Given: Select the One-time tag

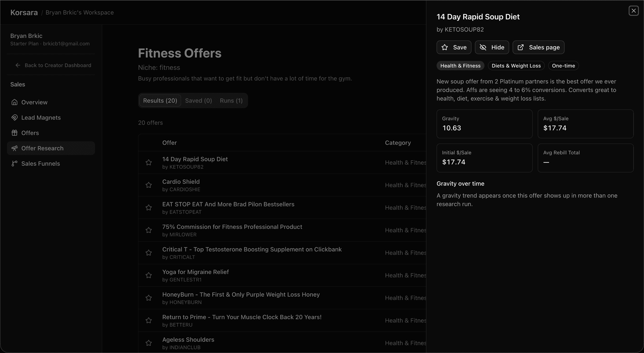Looking at the screenshot, I should pyautogui.click(x=563, y=66).
